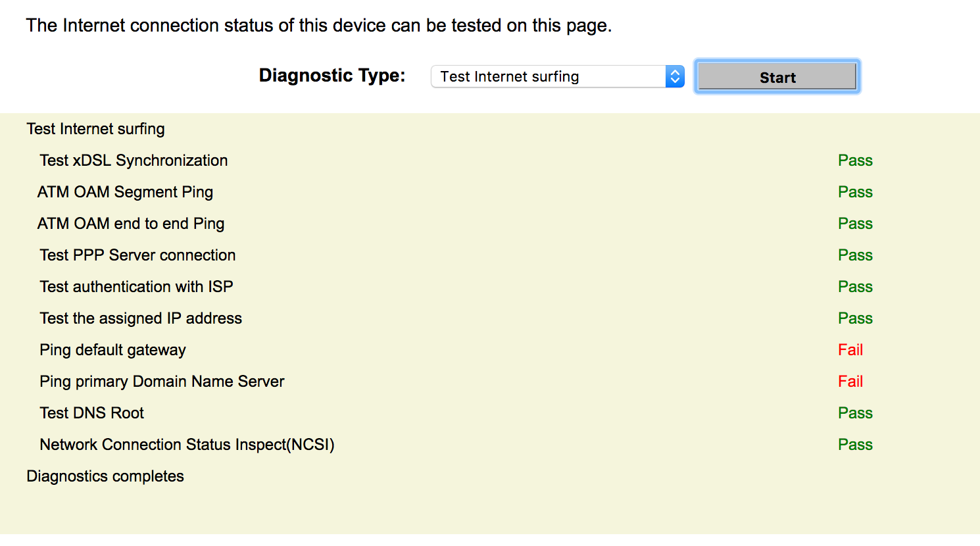Select the Test DNS Root entry
This screenshot has width=980, height=546.
click(91, 413)
